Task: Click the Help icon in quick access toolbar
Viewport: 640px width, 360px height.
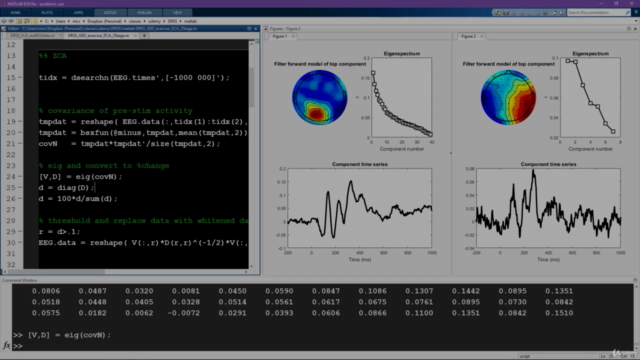Action: 562,13
